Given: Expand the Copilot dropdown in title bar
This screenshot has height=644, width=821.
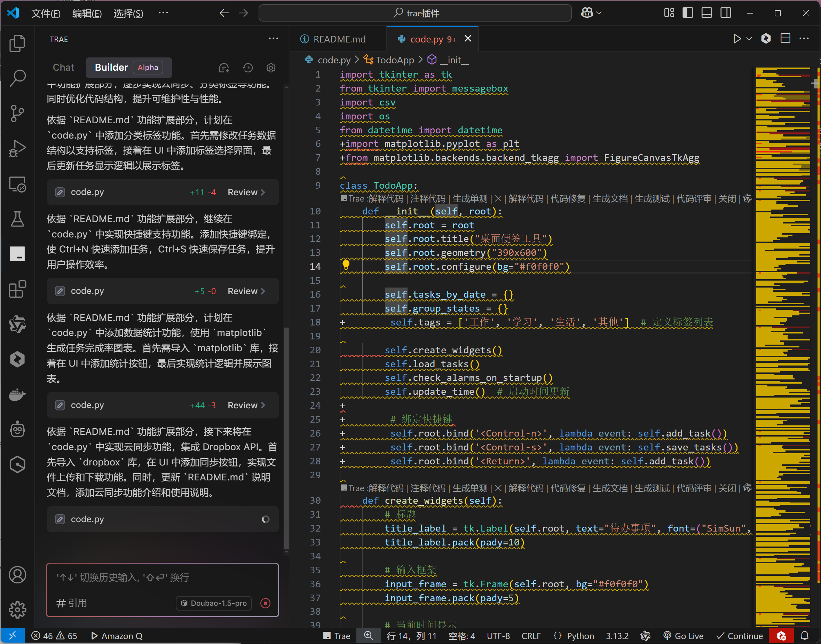Looking at the screenshot, I should click(599, 13).
